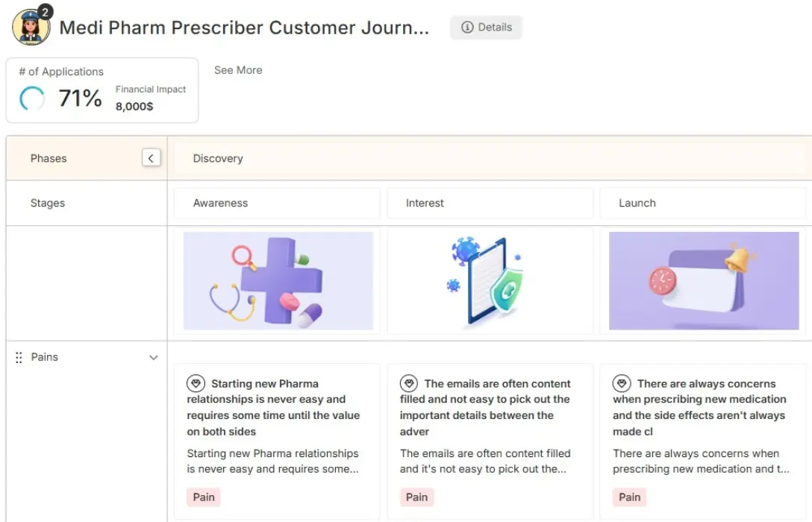Click the notification badge showing 2 on the avatar
Screen dimensions: 812x522
tap(47, 10)
